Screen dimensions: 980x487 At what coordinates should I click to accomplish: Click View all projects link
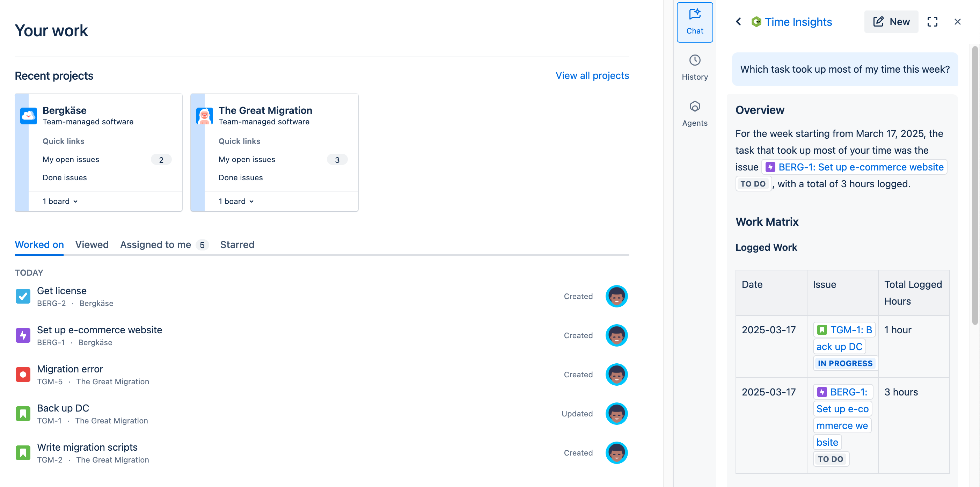pos(592,75)
